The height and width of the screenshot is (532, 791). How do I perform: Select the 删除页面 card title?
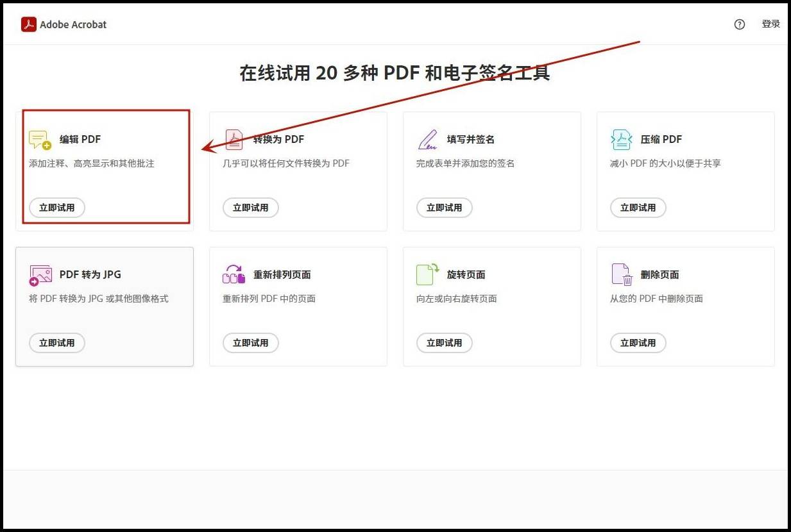pyautogui.click(x=660, y=274)
